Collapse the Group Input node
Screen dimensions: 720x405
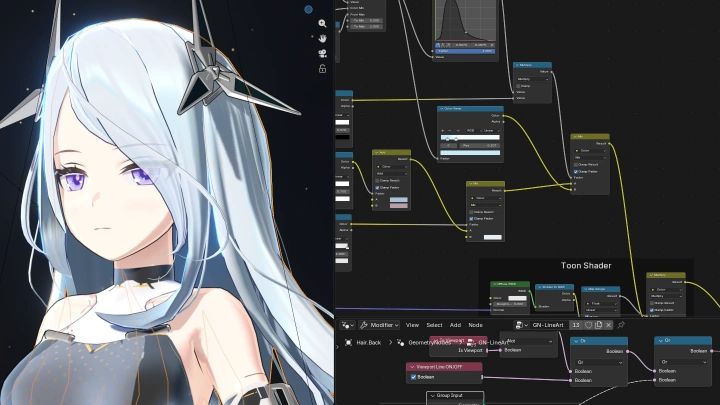tap(433, 395)
